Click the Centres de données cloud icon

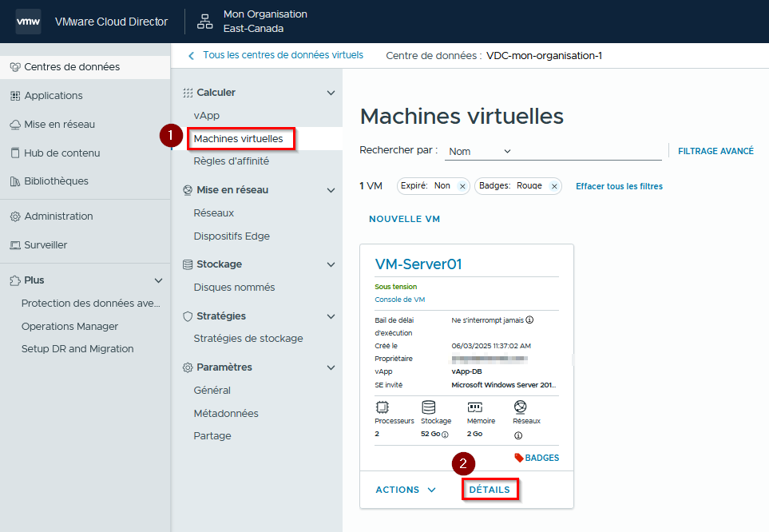point(15,67)
